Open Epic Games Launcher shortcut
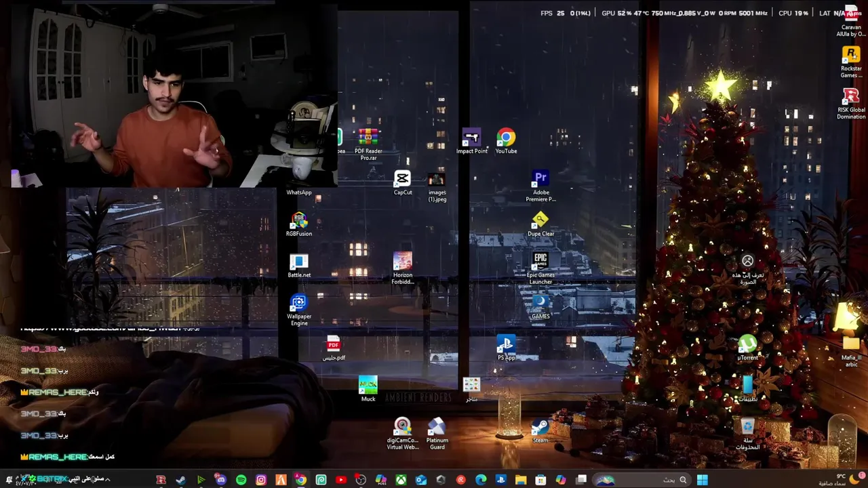 click(x=540, y=269)
